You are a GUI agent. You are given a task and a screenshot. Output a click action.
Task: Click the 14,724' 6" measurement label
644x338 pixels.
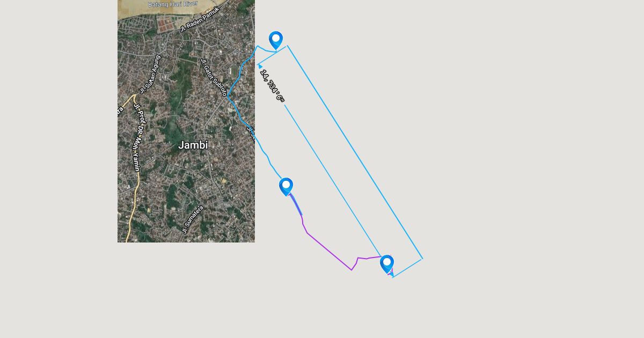(x=272, y=85)
